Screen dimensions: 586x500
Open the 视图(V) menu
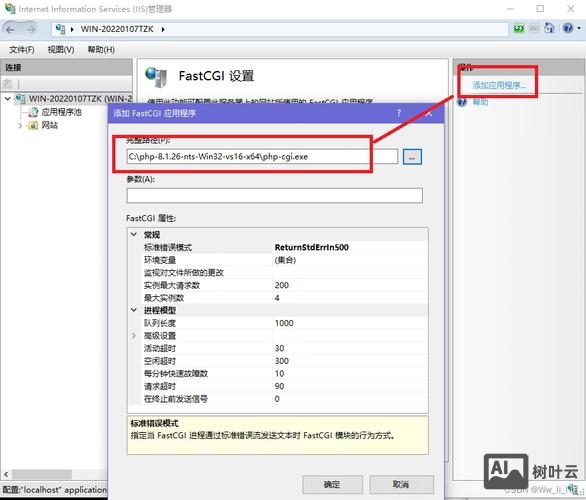[x=61, y=49]
